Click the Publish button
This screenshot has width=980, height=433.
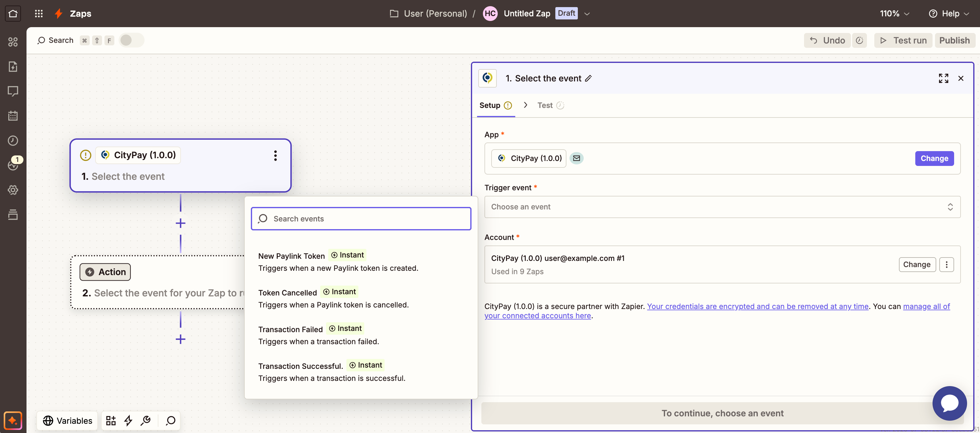pyautogui.click(x=954, y=40)
